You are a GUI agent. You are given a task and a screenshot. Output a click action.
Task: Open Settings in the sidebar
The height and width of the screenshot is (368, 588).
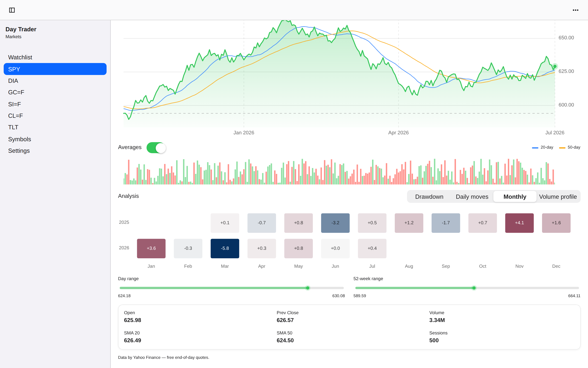point(55,151)
